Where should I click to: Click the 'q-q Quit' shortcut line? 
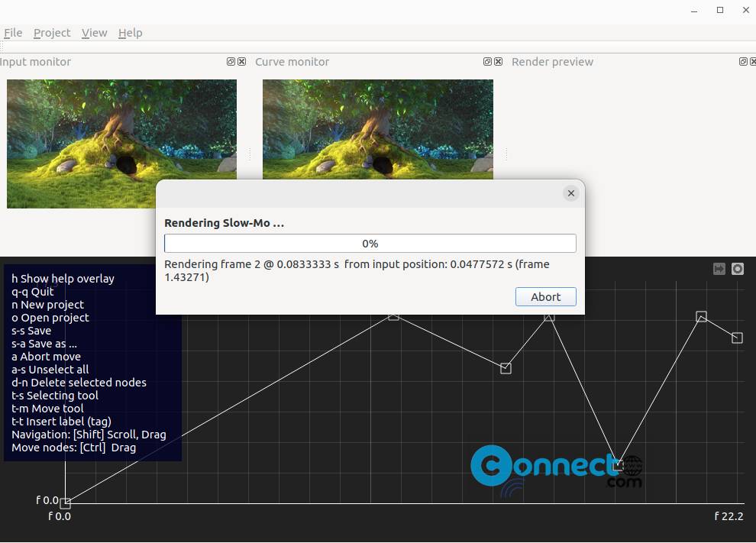click(x=33, y=292)
